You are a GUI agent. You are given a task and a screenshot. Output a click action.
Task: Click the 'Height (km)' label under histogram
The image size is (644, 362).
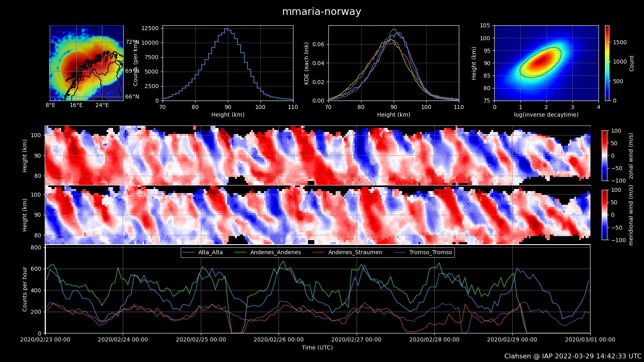[228, 115]
